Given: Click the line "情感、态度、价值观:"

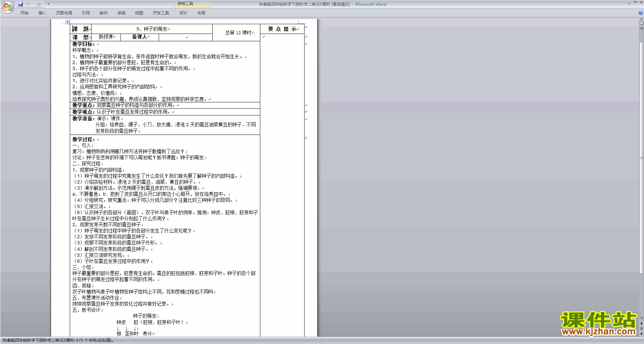Looking at the screenshot, I should (x=95, y=93).
